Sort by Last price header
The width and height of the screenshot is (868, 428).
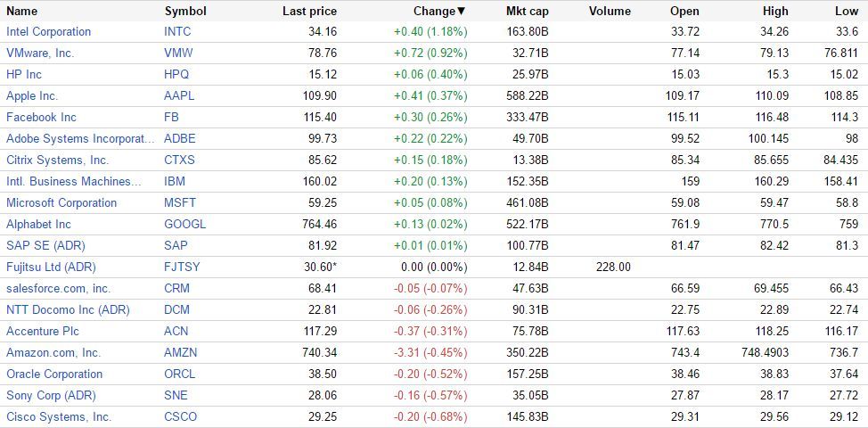click(309, 12)
